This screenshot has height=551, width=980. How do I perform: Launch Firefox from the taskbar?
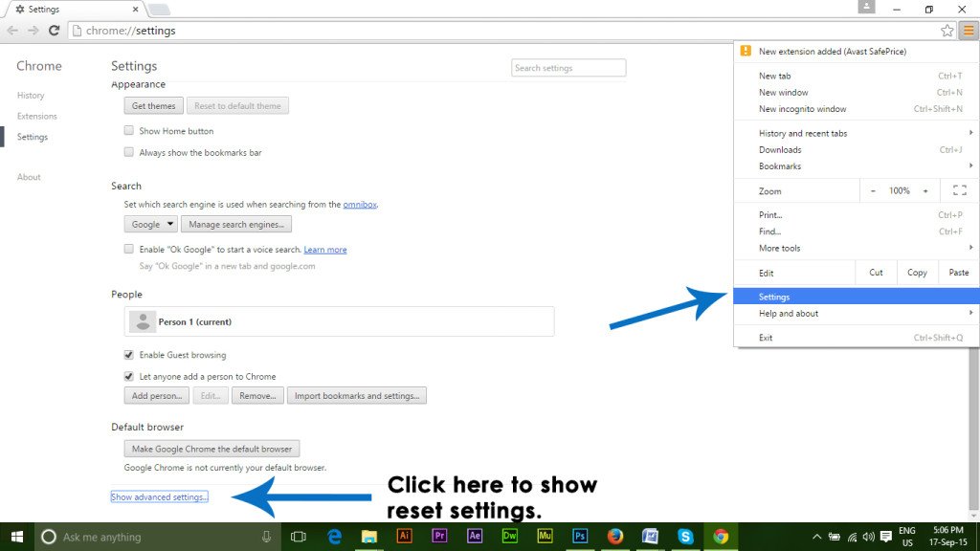point(615,536)
